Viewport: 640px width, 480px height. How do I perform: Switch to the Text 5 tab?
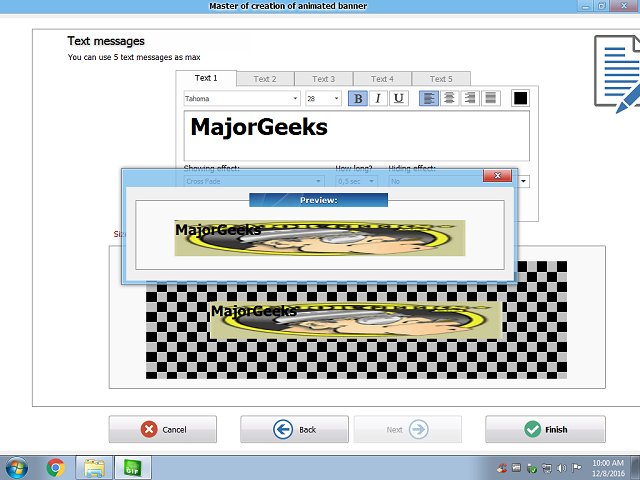[441, 79]
